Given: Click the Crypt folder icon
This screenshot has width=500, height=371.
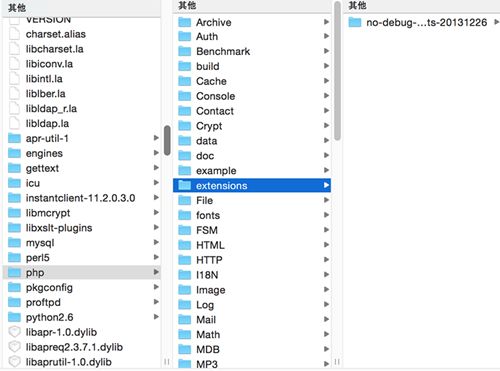Looking at the screenshot, I should click(x=184, y=126).
